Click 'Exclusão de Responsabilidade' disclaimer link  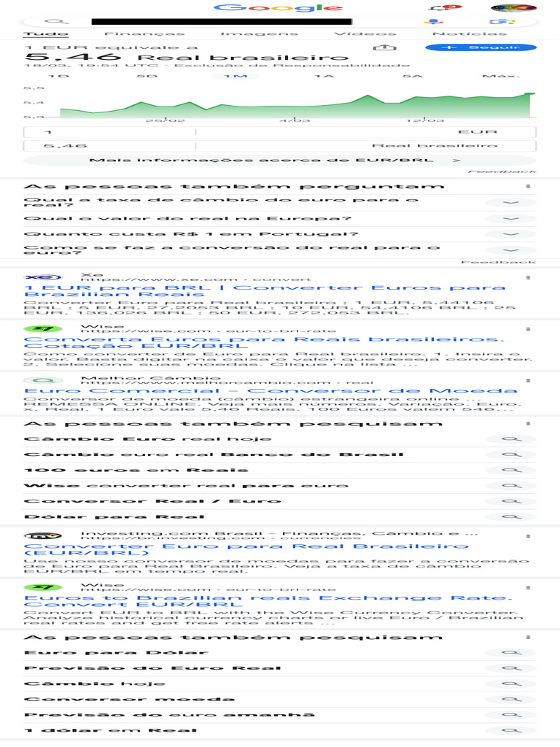tap(292, 65)
